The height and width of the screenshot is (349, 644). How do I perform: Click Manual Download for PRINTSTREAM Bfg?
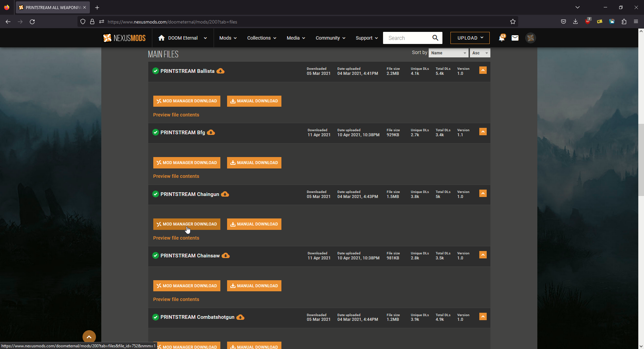coord(254,163)
